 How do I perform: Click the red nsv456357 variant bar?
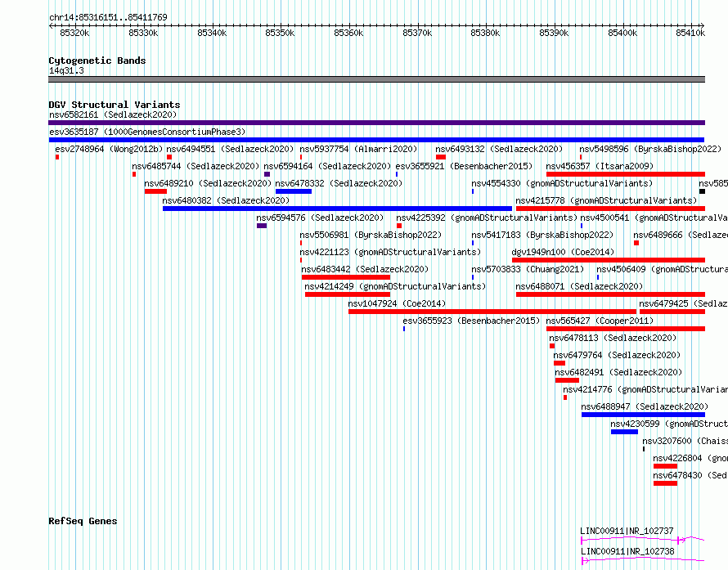[626, 174]
